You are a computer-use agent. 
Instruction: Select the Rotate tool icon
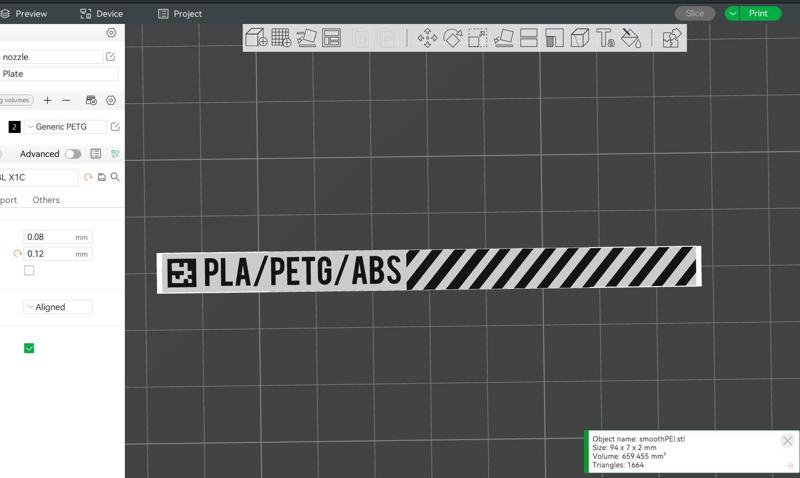[x=453, y=38]
